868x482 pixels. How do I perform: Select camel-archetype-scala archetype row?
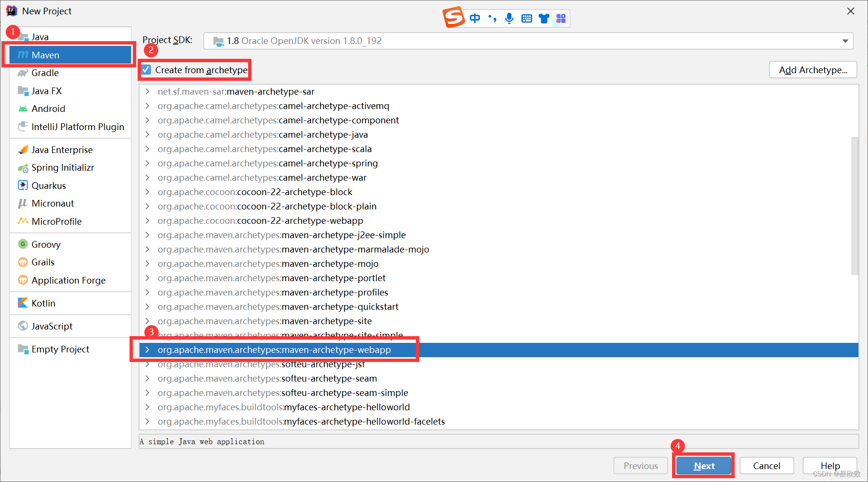point(499,149)
